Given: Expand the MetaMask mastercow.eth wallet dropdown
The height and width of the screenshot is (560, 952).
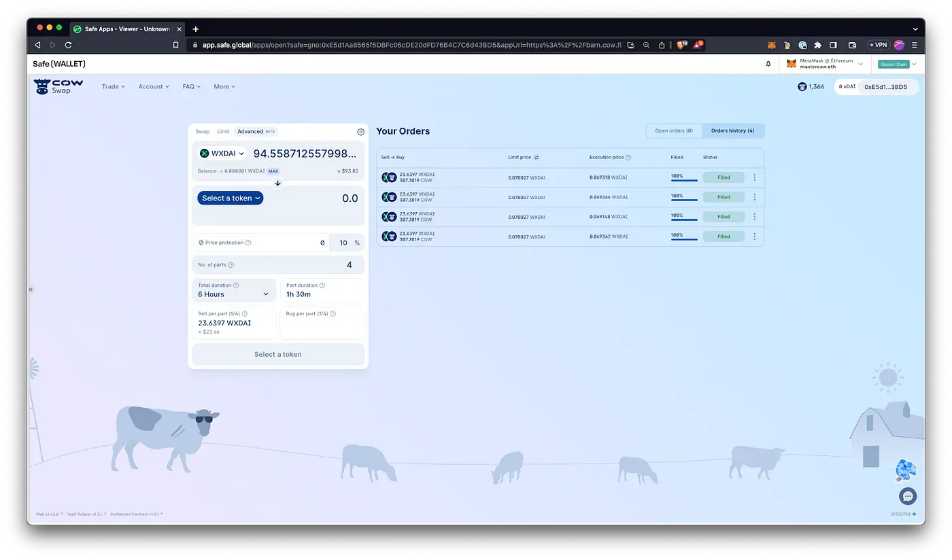Looking at the screenshot, I should tap(825, 64).
